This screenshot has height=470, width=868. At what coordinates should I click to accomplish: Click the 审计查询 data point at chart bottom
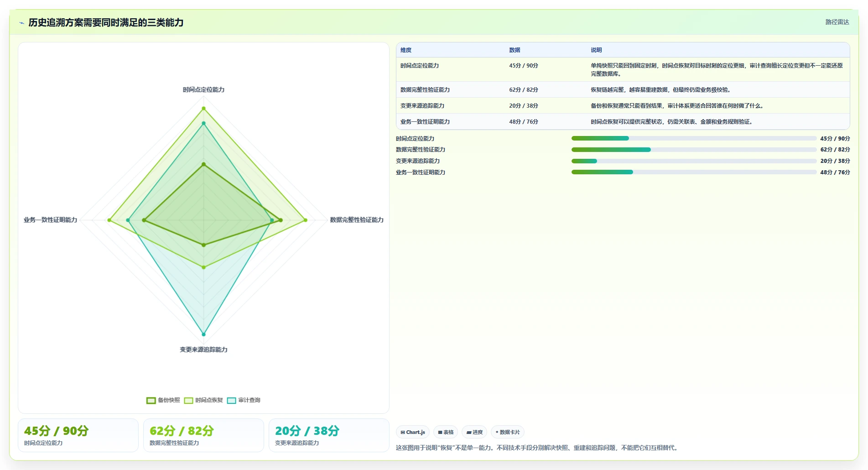pyautogui.click(x=203, y=334)
